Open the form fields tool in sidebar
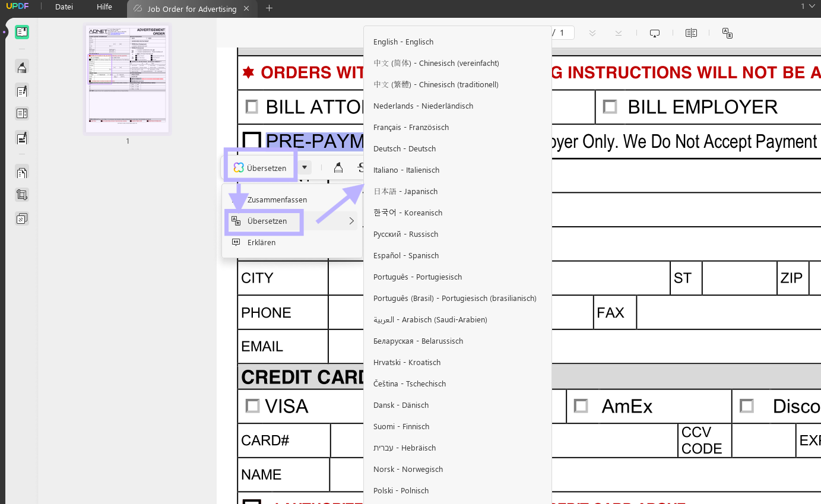Viewport: 821px width, 504px height. pos(22,113)
